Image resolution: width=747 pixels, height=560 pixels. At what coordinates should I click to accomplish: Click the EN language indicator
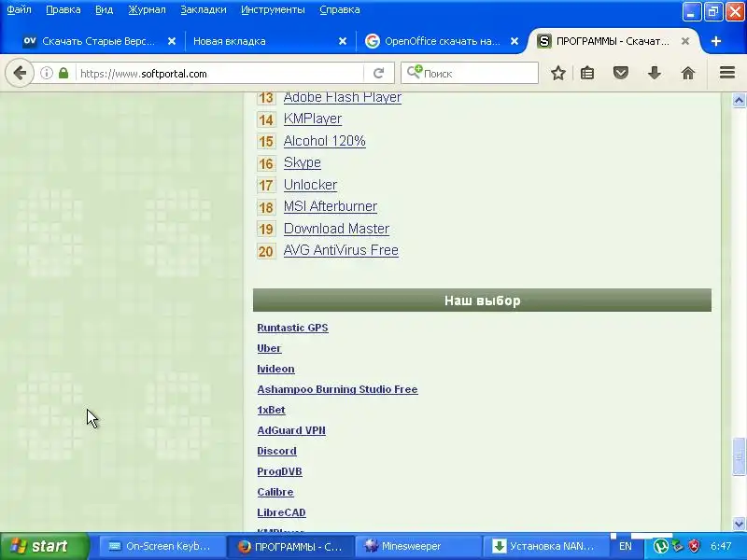[x=625, y=546]
